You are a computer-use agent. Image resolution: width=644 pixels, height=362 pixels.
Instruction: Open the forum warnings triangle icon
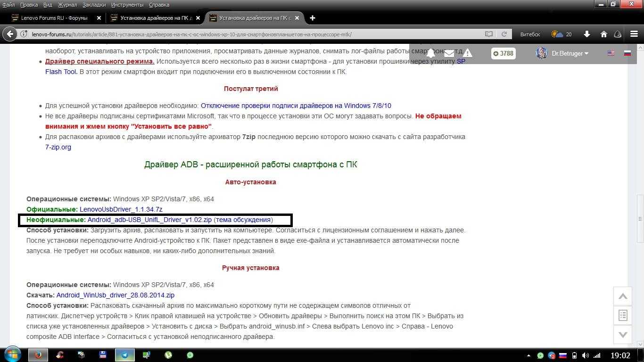coord(467,53)
